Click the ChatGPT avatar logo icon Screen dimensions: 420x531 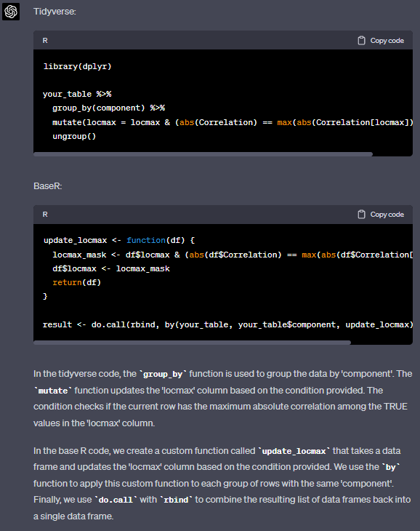(x=11, y=12)
